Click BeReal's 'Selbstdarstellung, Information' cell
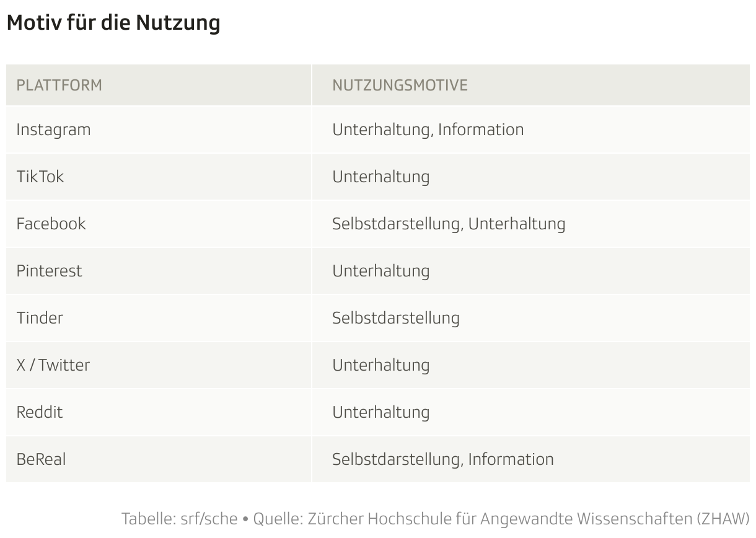Screen dimensions: 756x538 (x=531, y=459)
